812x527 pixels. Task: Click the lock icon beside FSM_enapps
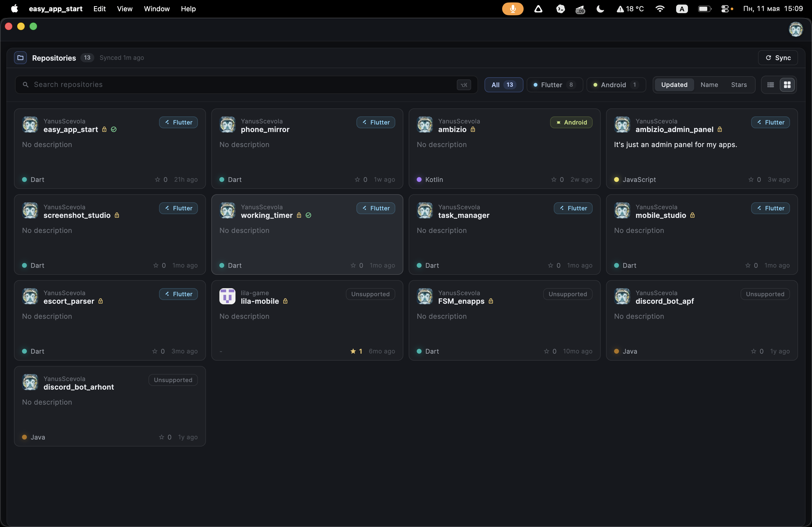pos(491,301)
